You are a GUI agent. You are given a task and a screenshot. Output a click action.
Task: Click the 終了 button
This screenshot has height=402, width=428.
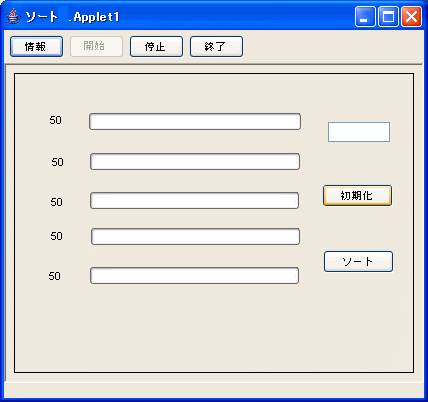(216, 46)
